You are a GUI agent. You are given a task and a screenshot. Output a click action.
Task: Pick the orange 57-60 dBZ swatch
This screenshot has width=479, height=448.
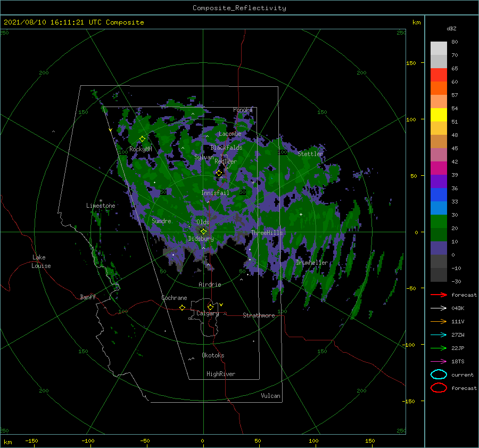pos(439,88)
